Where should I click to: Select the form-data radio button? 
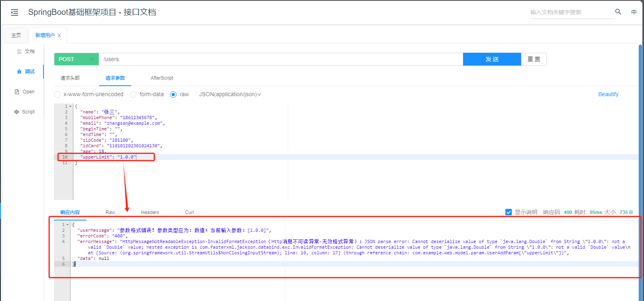point(133,95)
